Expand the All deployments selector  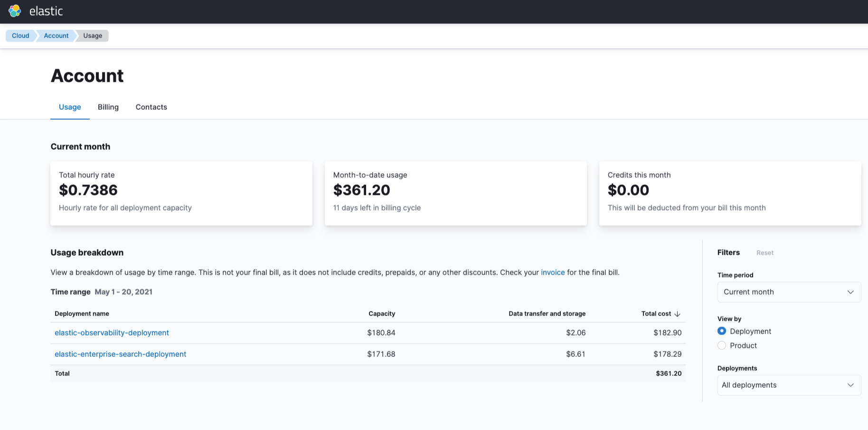coord(789,385)
